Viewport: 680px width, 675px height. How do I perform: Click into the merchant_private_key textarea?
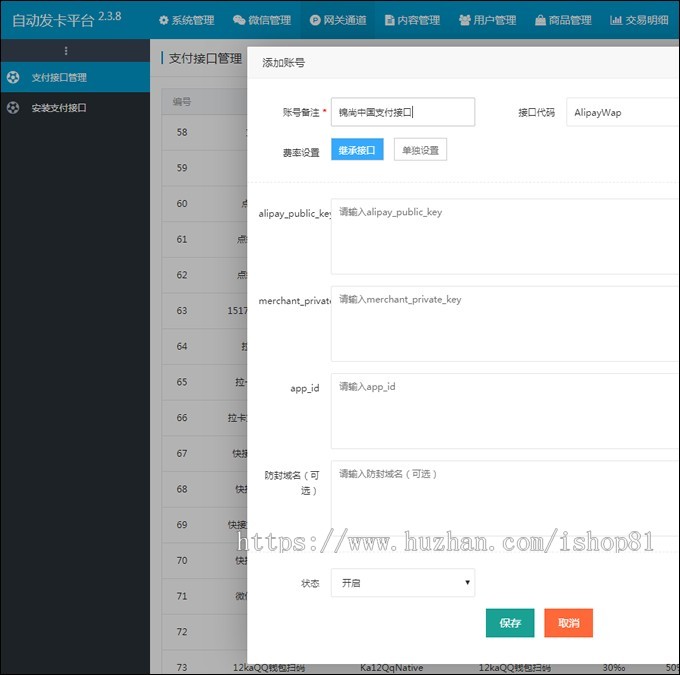[x=505, y=324]
